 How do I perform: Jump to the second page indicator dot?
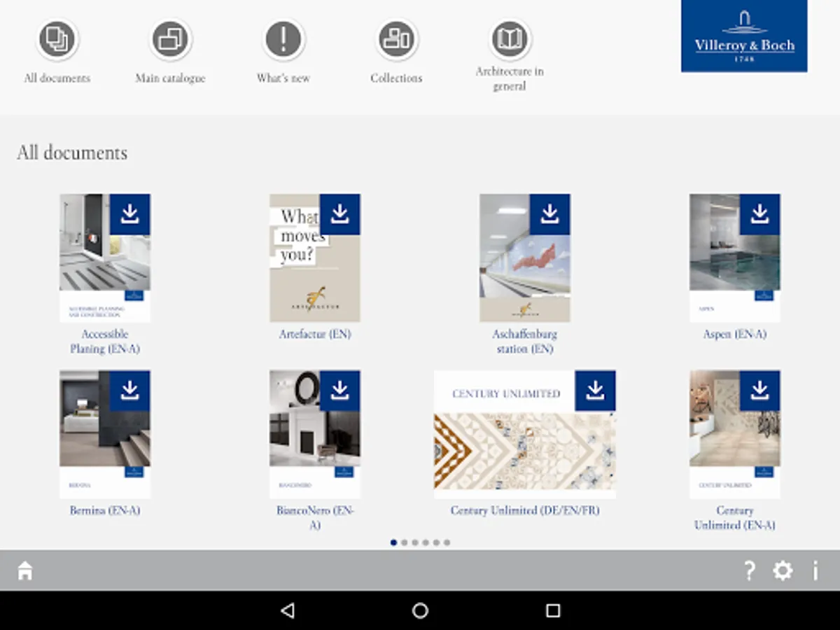[404, 542]
